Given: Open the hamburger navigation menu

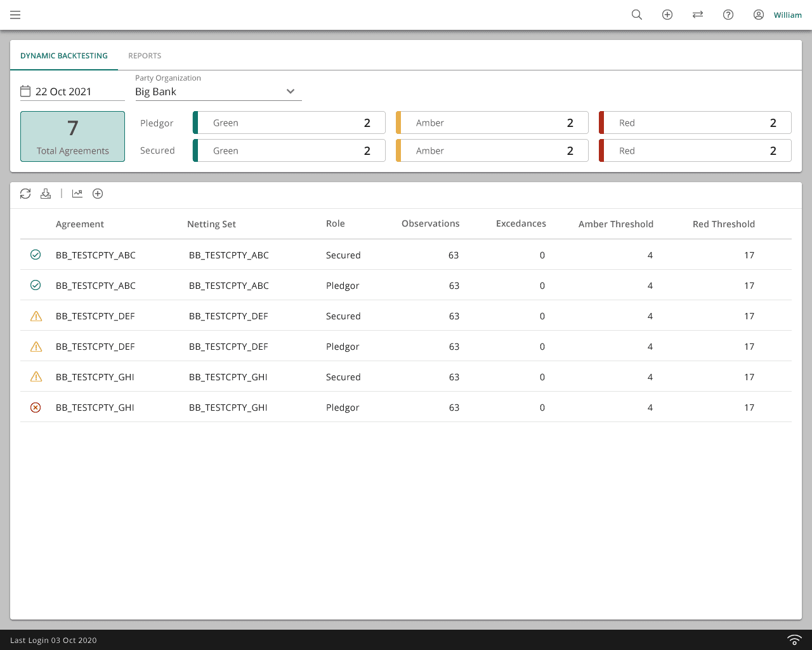Looking at the screenshot, I should pos(15,15).
